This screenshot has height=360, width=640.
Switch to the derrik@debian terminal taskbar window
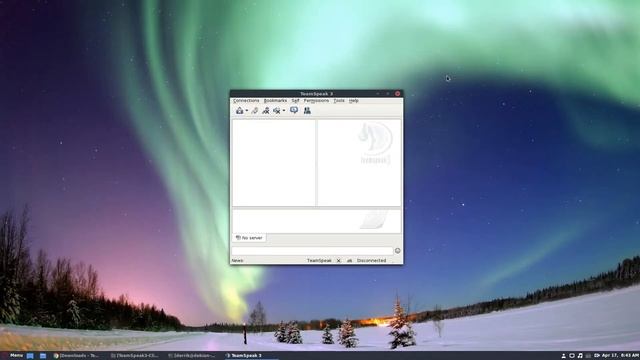pyautogui.click(x=192, y=356)
